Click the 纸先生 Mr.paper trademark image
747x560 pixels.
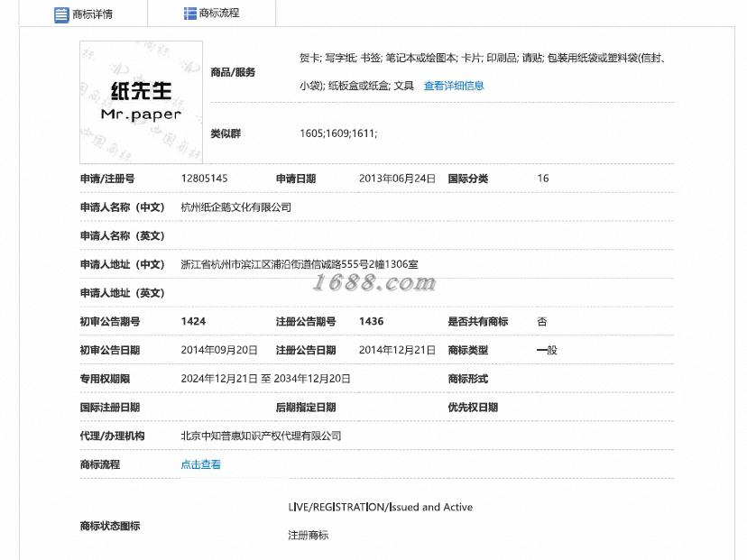[x=141, y=102]
